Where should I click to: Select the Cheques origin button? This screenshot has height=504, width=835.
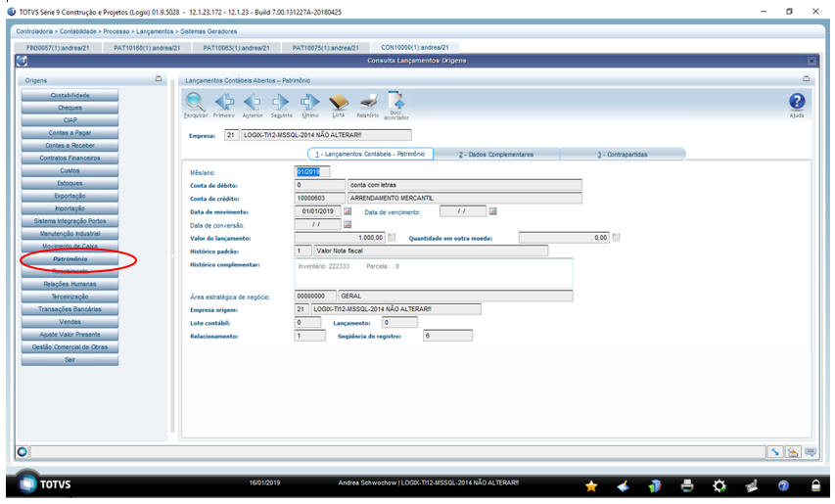tap(70, 108)
